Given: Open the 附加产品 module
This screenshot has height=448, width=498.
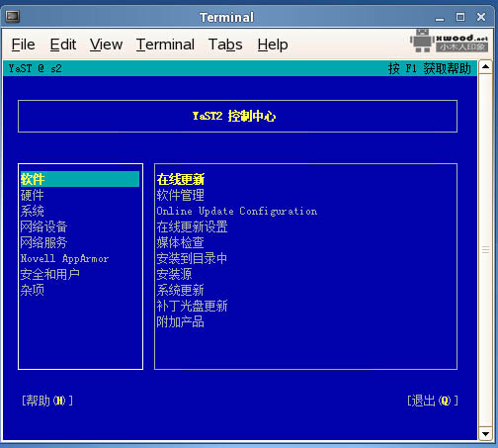Looking at the screenshot, I should (x=181, y=321).
